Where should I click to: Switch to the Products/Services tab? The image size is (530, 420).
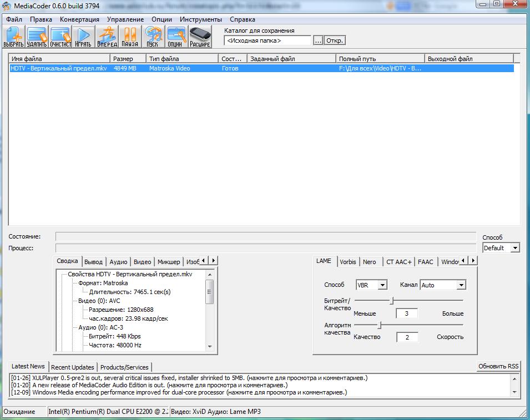124,367
